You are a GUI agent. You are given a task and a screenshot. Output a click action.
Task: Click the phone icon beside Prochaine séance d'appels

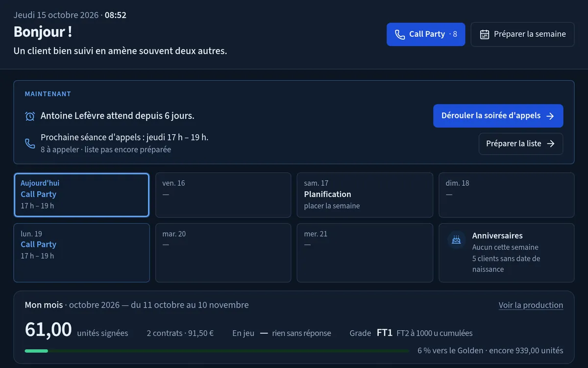pyautogui.click(x=30, y=143)
